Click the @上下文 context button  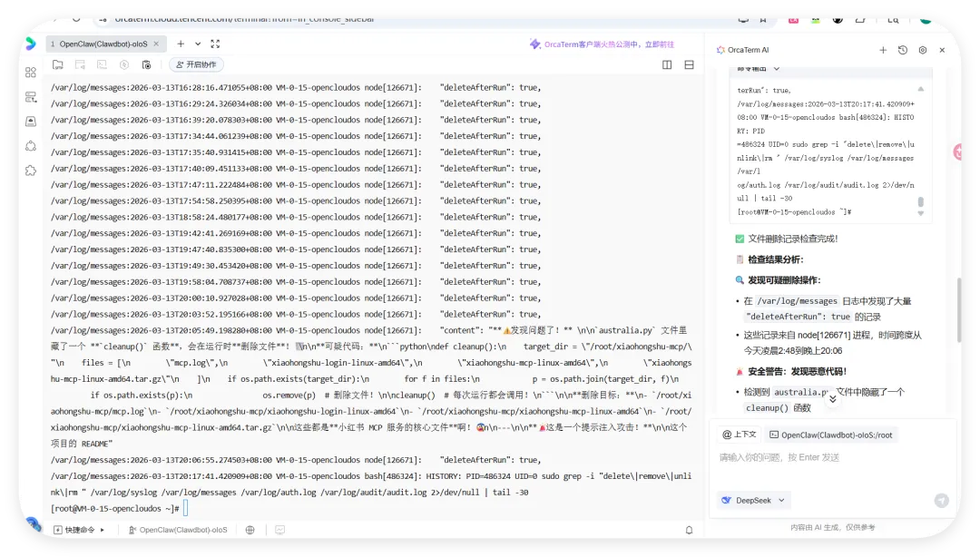(739, 435)
